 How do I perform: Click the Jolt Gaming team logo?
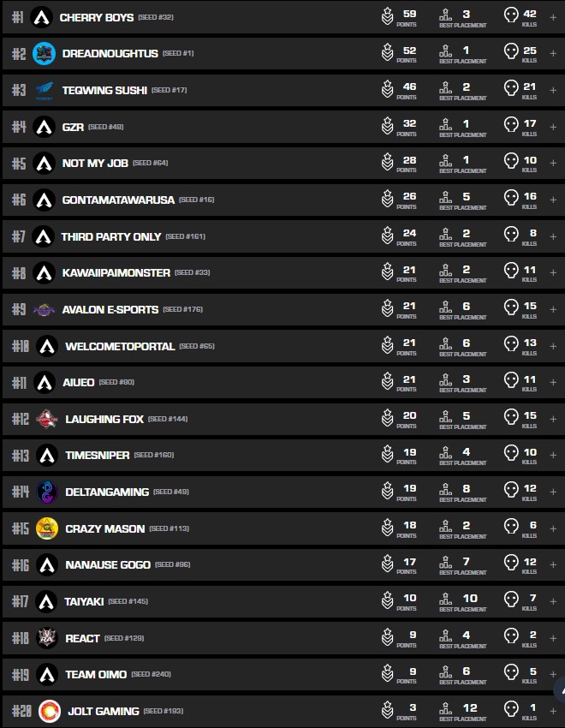tap(49, 711)
